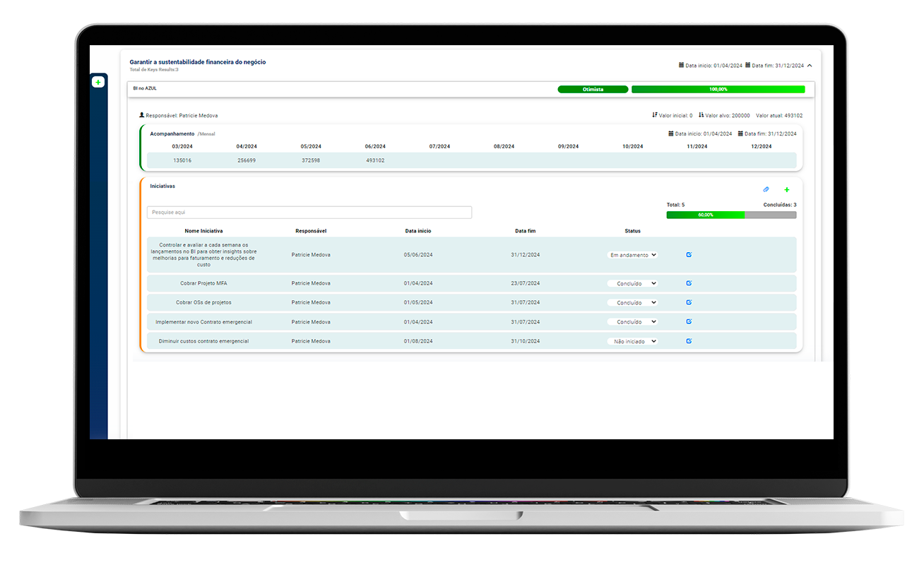The height and width of the screenshot is (565, 924).
Task: Click the 'Diminuir custos contrato emergencial' initiative name
Action: click(203, 341)
